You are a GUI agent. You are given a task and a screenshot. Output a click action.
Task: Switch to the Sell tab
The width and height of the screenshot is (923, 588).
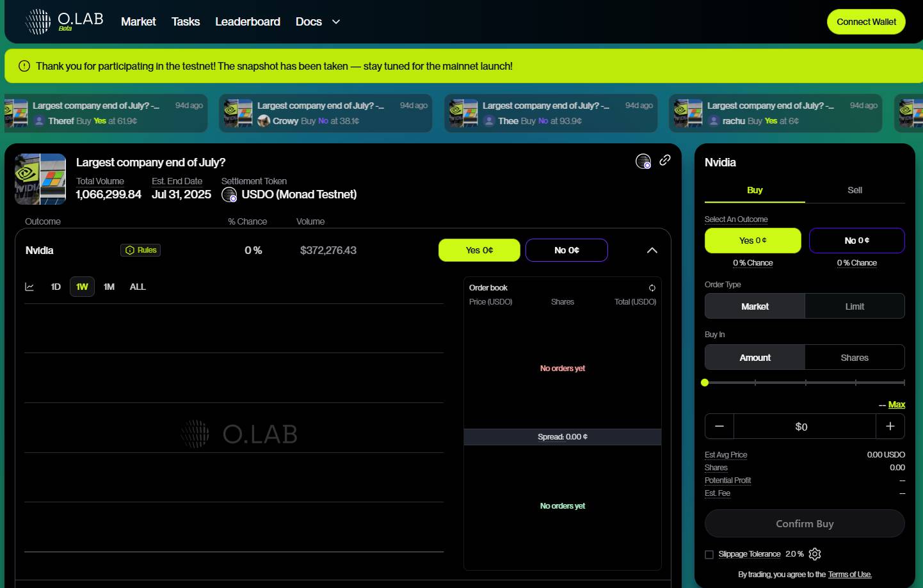pos(855,190)
